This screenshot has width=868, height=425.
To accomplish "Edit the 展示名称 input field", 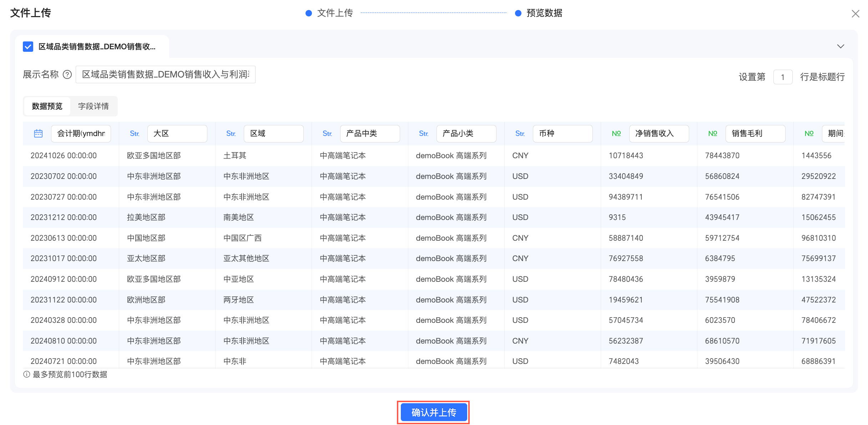I will [166, 74].
